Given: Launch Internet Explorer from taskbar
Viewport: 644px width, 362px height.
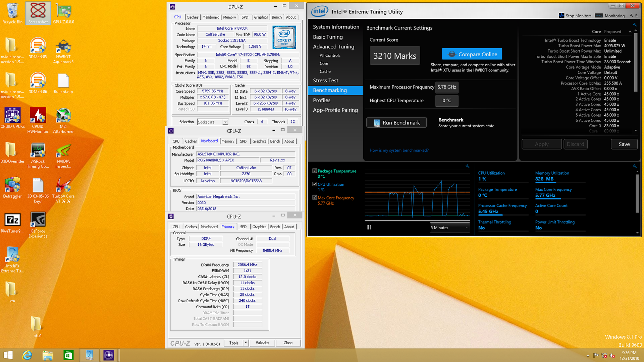Looking at the screenshot, I should click(27, 355).
